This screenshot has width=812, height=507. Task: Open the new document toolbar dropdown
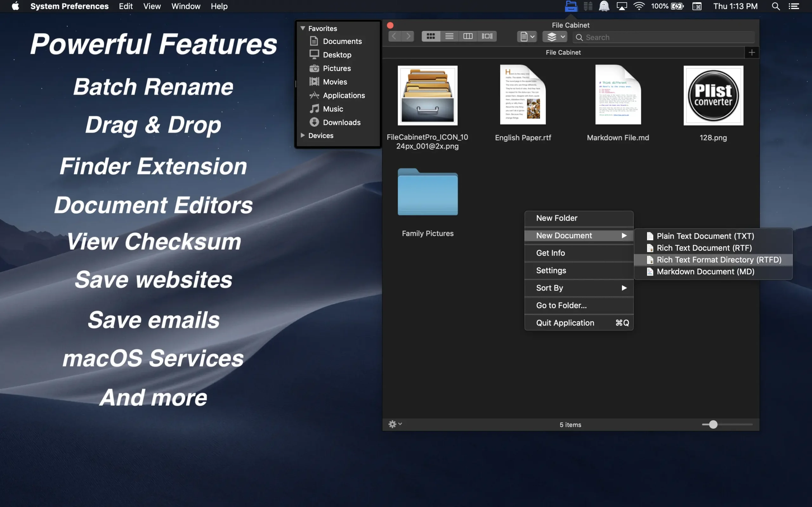pos(527,36)
